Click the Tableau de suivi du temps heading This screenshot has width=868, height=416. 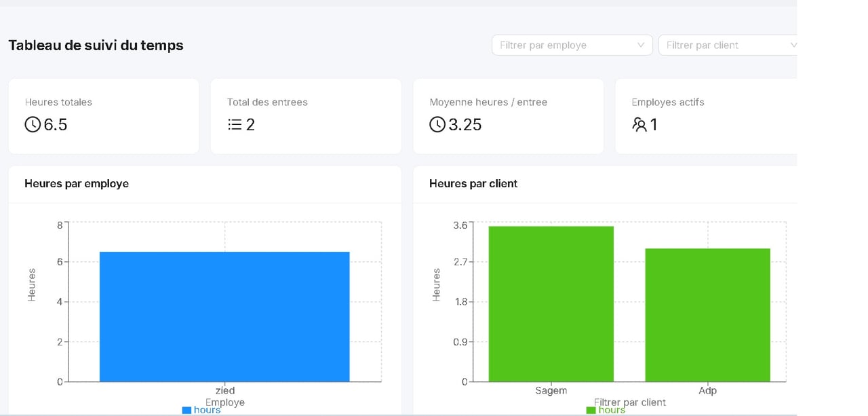[96, 45]
